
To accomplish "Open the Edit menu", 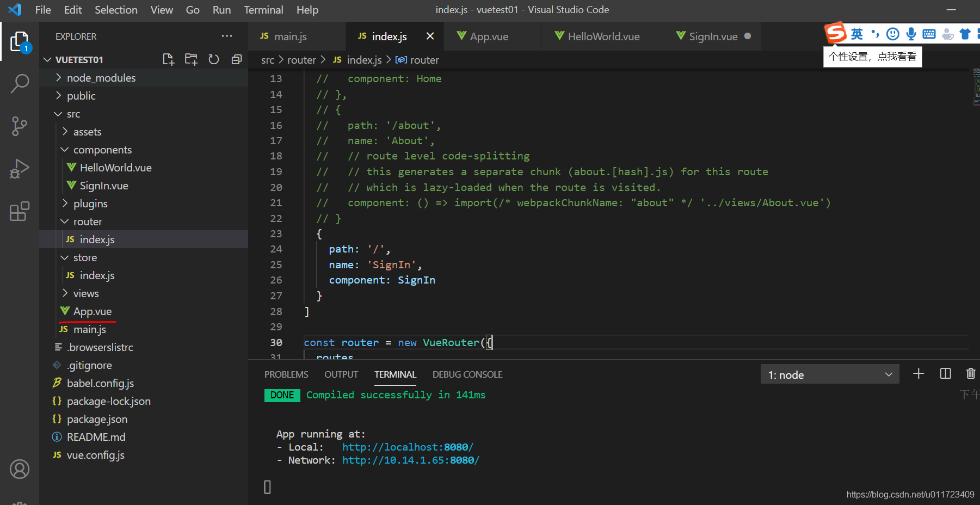I will click(73, 10).
